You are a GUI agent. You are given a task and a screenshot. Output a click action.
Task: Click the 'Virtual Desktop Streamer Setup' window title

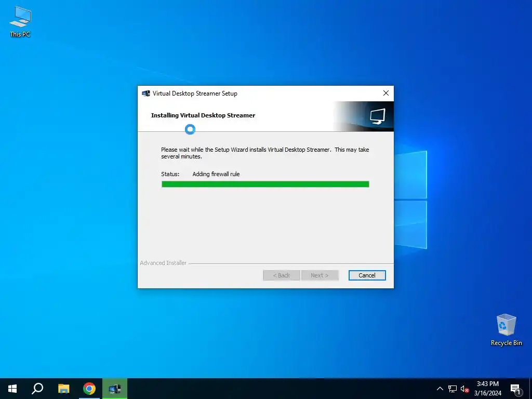[x=195, y=94]
